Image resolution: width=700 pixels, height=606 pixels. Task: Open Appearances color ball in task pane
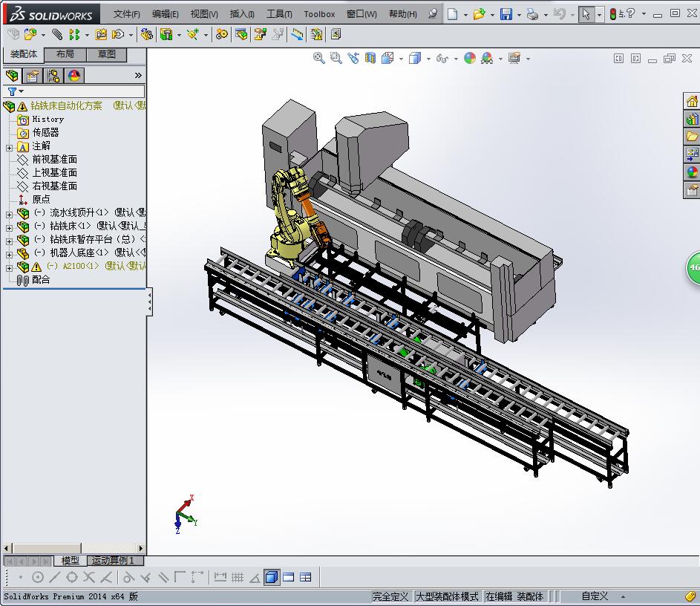692,172
